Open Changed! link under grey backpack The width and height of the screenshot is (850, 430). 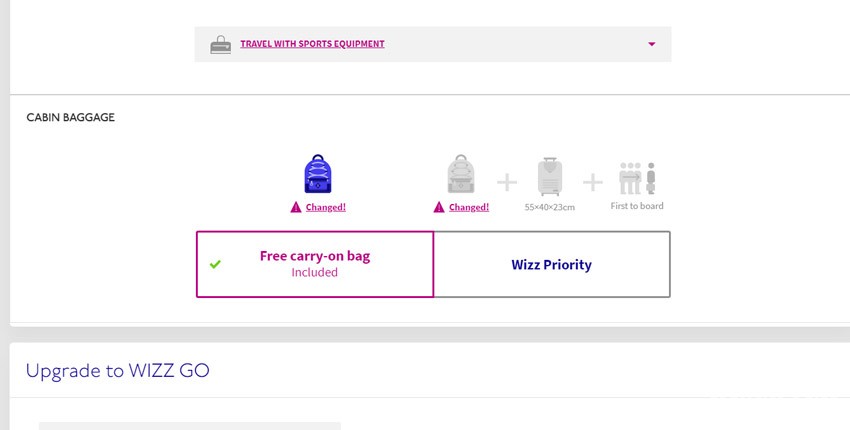click(x=469, y=207)
